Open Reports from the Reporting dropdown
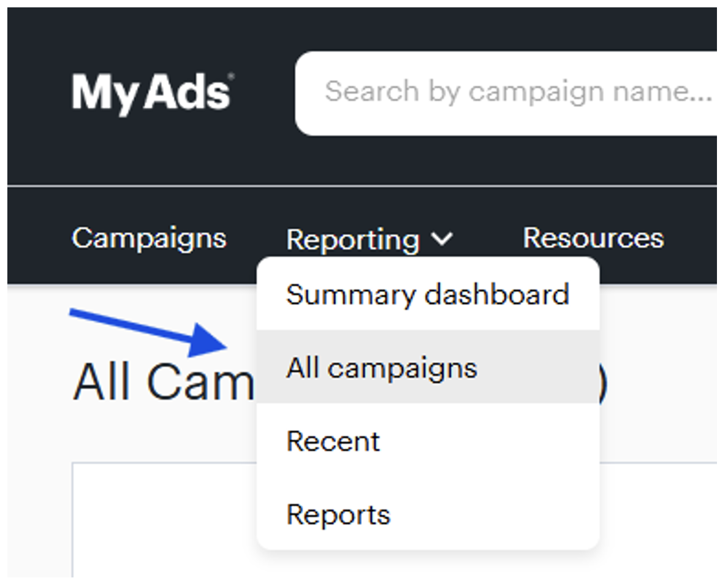Screen dimensions: 728x586 pos(338,514)
